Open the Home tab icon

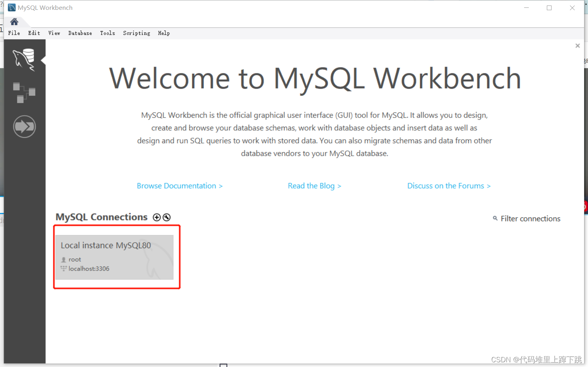(14, 22)
